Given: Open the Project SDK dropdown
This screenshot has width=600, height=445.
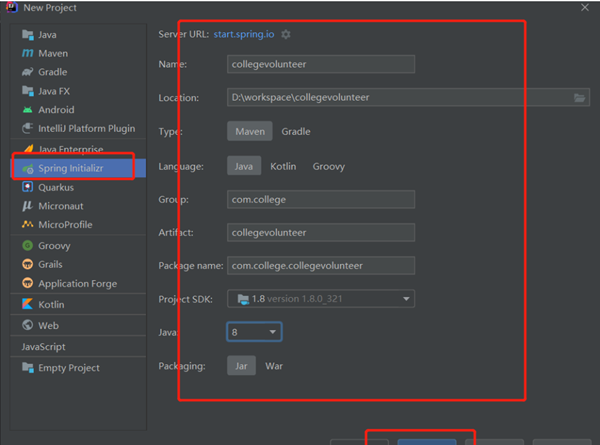Looking at the screenshot, I should [321, 299].
